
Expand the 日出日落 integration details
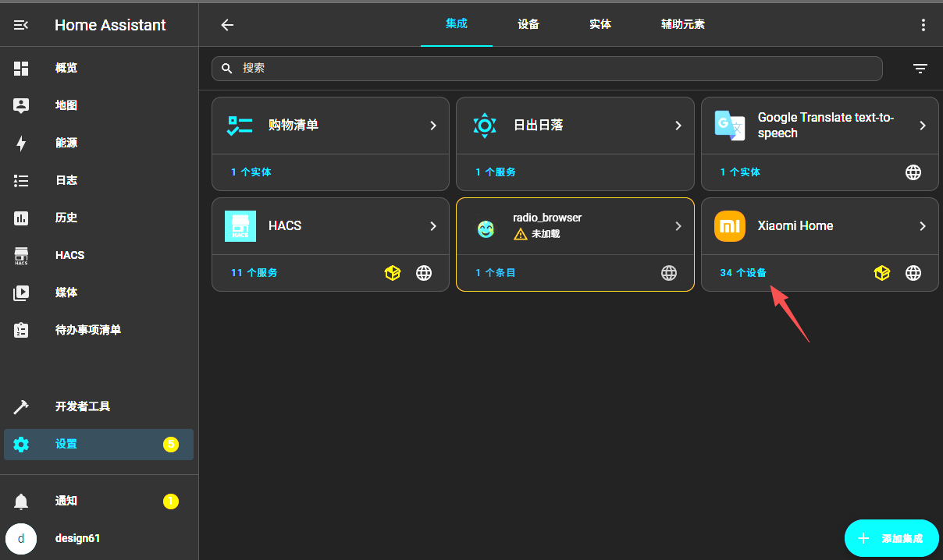678,125
